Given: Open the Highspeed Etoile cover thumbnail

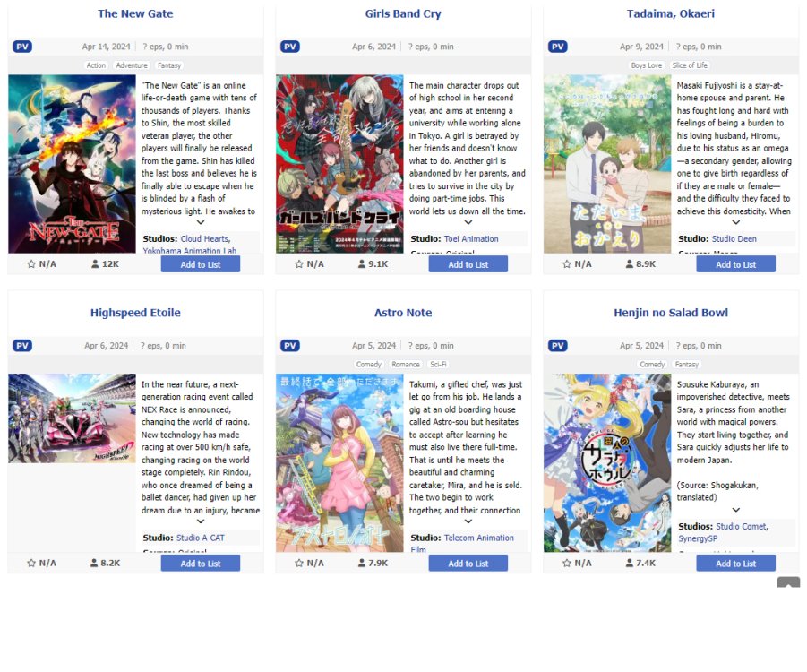Looking at the screenshot, I should click(x=72, y=418).
